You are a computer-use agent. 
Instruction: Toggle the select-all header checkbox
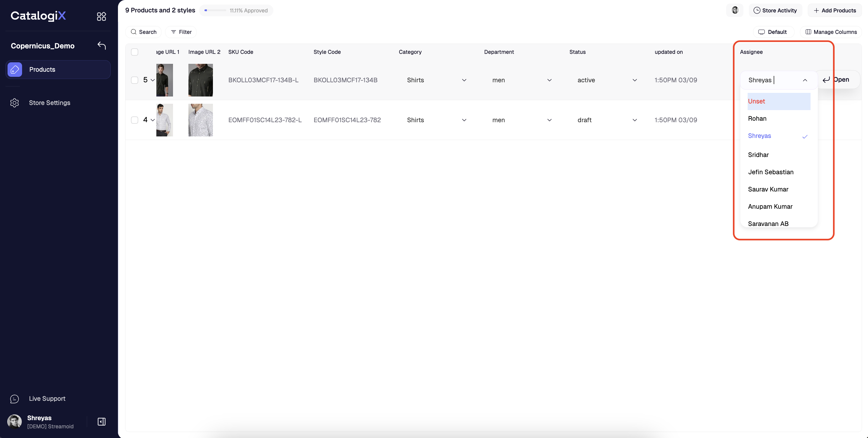click(x=135, y=52)
